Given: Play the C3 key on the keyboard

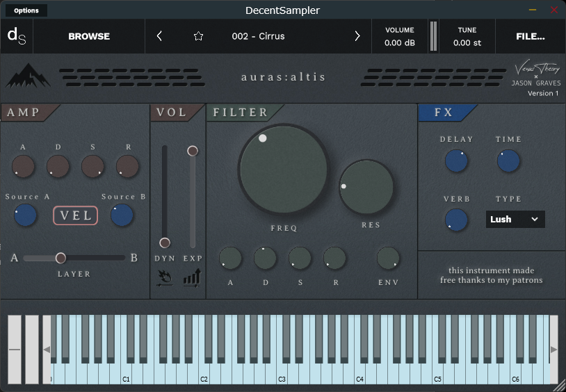Looking at the screenshot, I should coord(282,374).
